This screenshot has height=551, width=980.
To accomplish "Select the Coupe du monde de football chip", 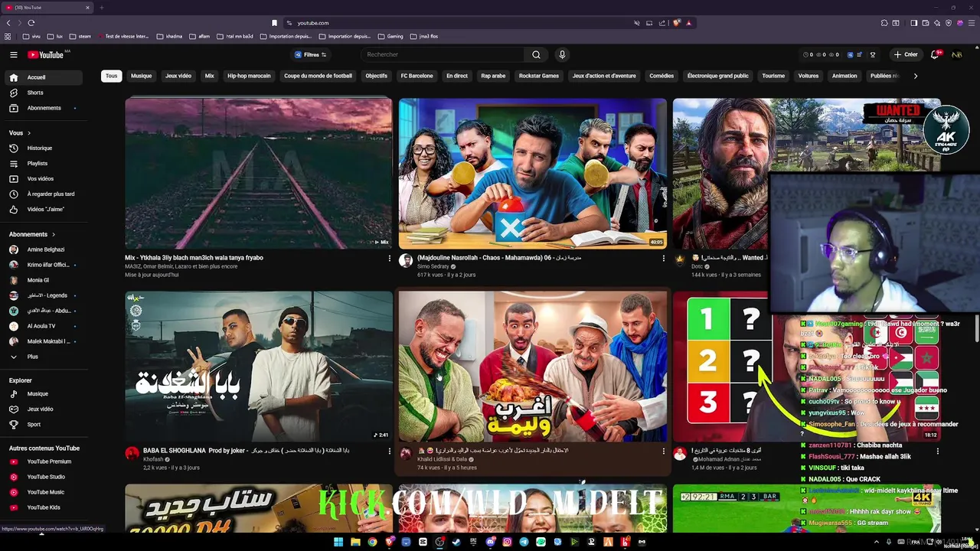I will click(x=318, y=76).
